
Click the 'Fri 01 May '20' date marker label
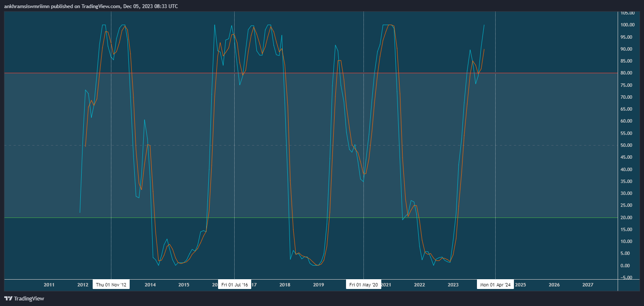click(x=364, y=285)
